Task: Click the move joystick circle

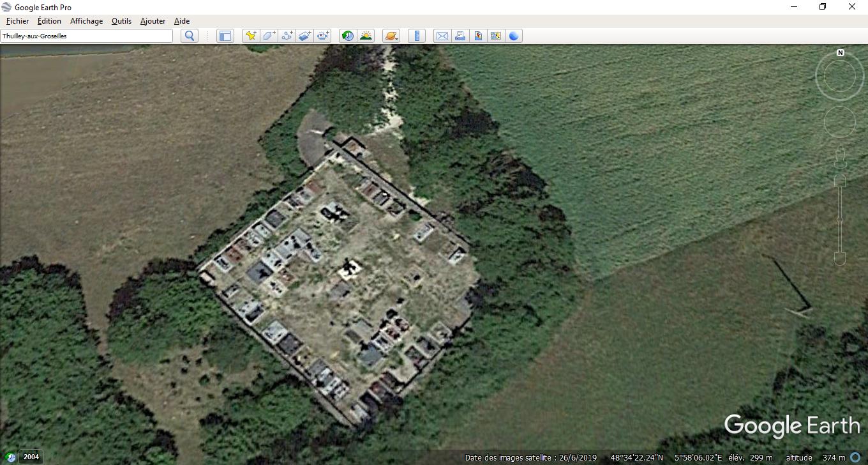Action: click(840, 122)
